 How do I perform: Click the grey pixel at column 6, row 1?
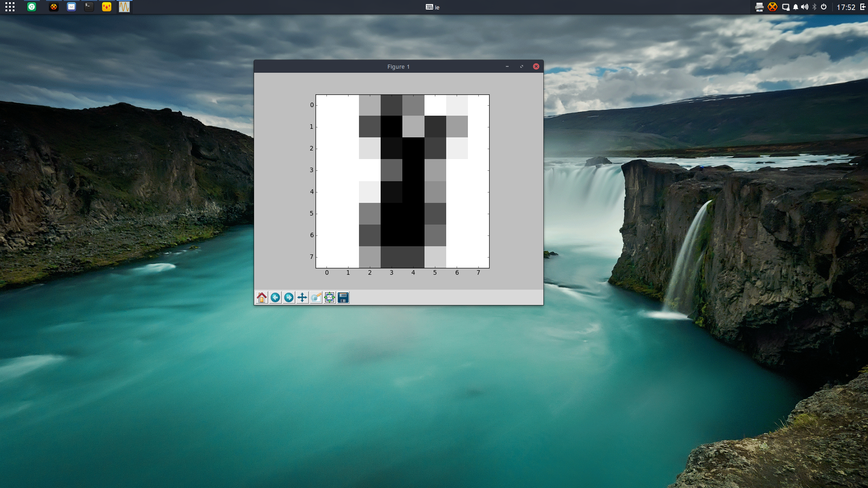coord(457,127)
